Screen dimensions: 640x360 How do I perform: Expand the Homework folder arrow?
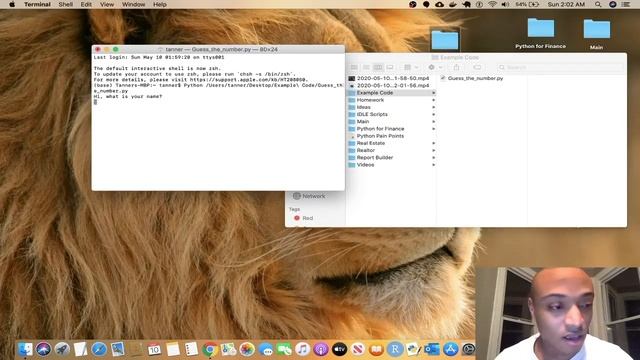pyautogui.click(x=433, y=100)
